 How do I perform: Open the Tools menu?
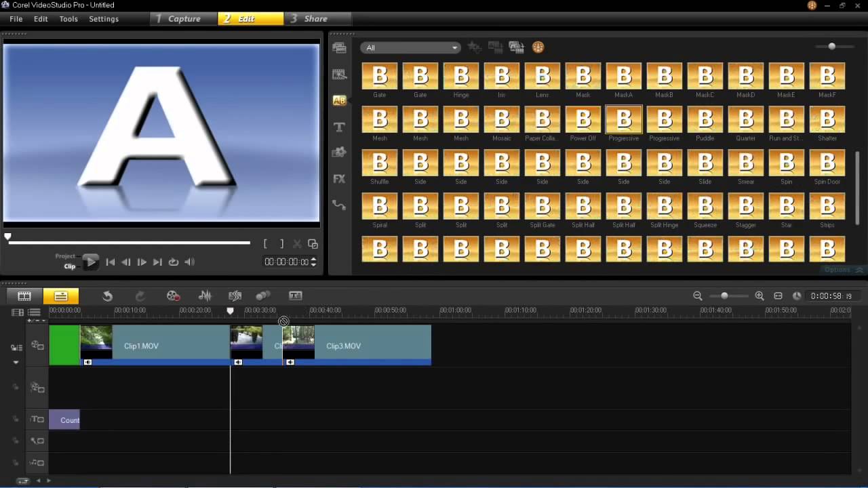68,19
